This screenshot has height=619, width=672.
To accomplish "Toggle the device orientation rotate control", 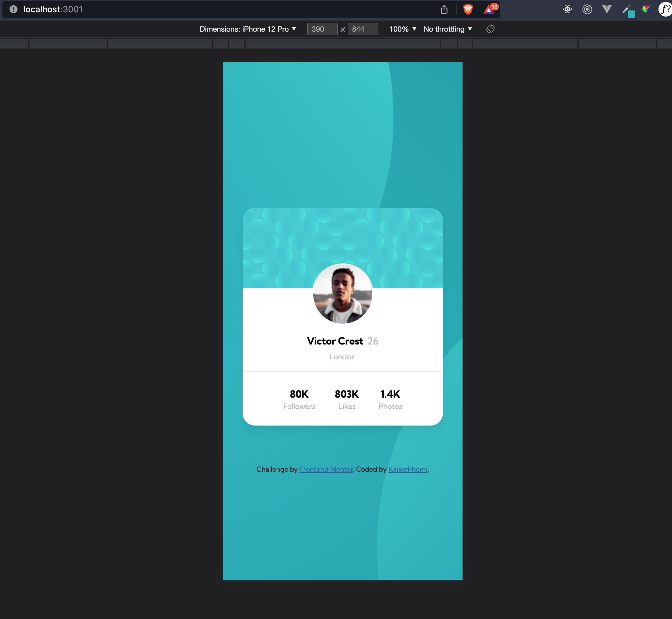I will (x=490, y=29).
